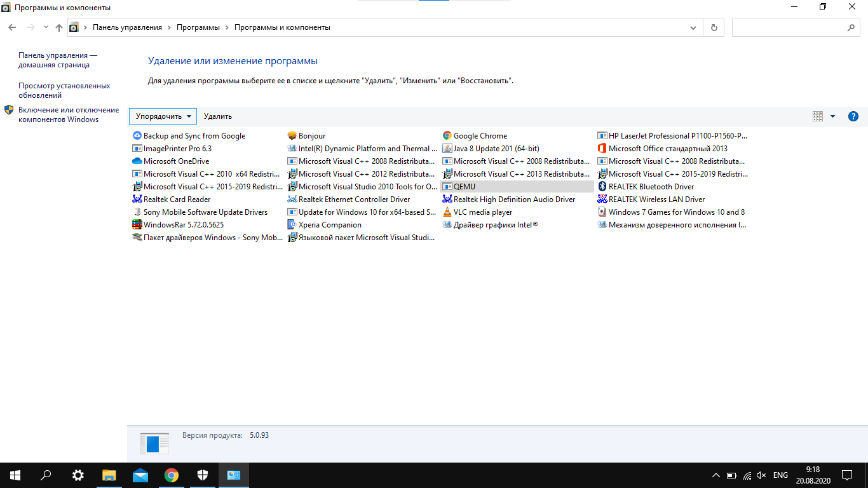
Task: Click the Удалить button in the toolbar
Action: point(218,116)
